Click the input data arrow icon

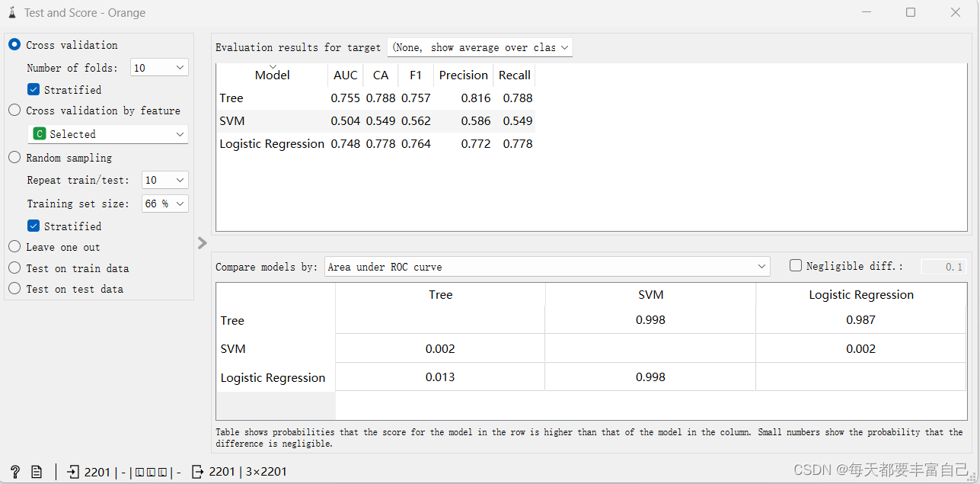tap(73, 472)
